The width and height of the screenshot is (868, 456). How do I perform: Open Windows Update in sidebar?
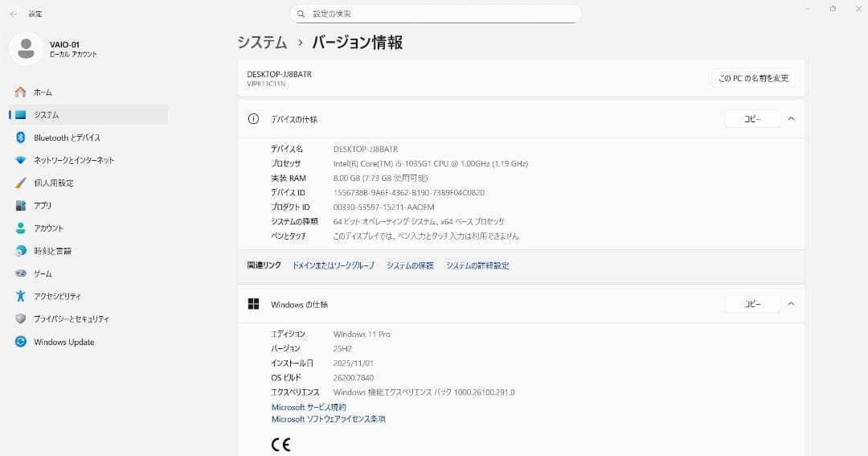click(x=88, y=342)
